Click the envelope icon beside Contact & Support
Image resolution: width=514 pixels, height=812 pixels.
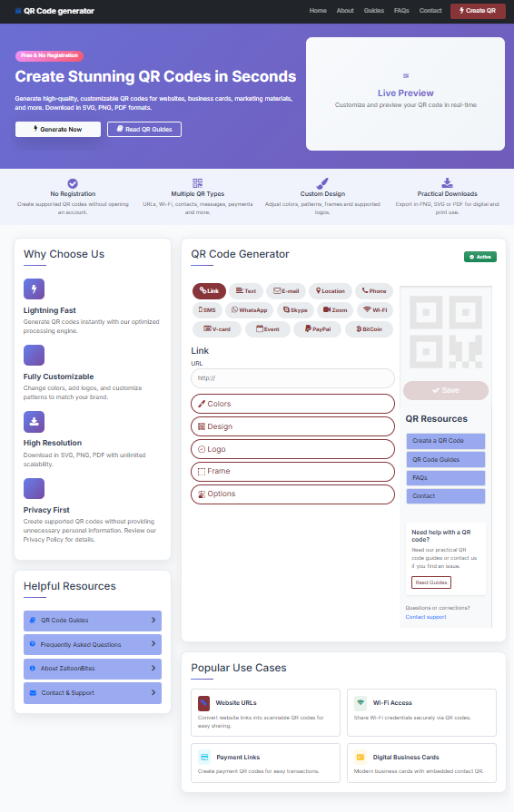click(33, 692)
